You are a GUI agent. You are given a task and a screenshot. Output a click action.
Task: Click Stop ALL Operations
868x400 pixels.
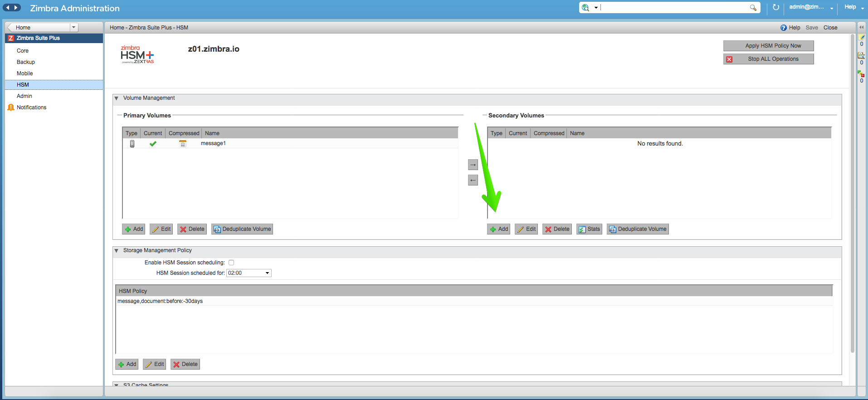coord(768,59)
